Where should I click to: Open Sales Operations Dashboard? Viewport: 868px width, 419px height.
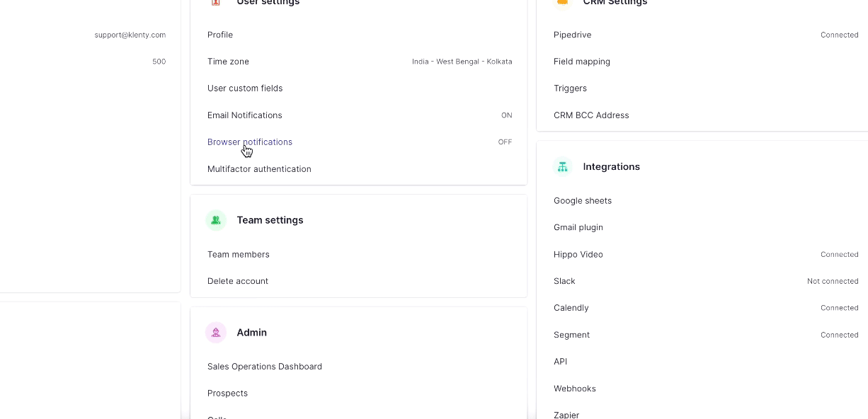[x=265, y=367]
